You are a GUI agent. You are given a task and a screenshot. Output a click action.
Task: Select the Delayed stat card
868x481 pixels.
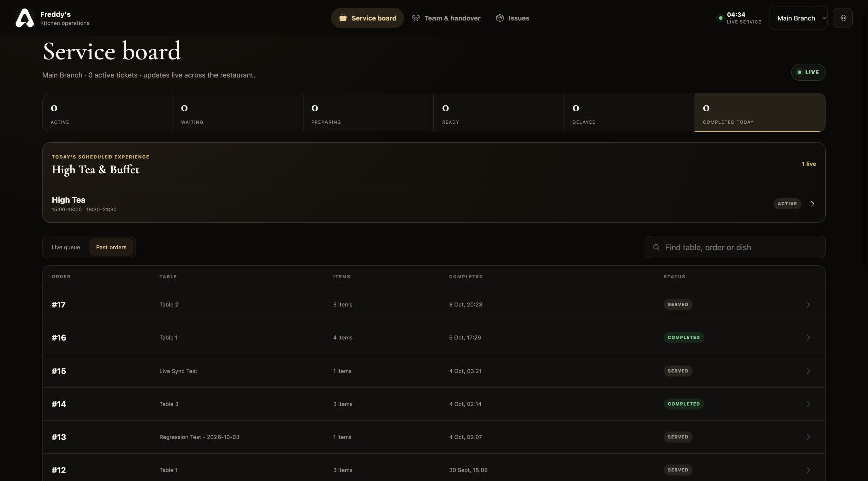[629, 112]
